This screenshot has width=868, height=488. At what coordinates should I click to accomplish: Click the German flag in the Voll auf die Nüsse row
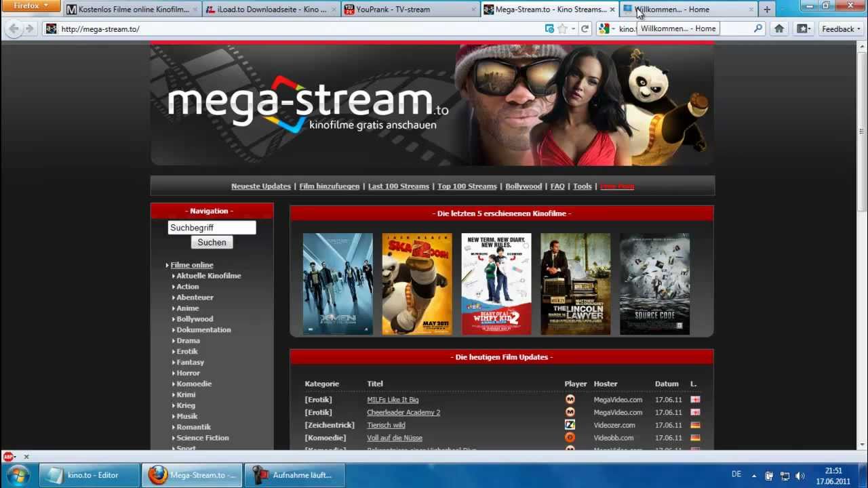(695, 438)
